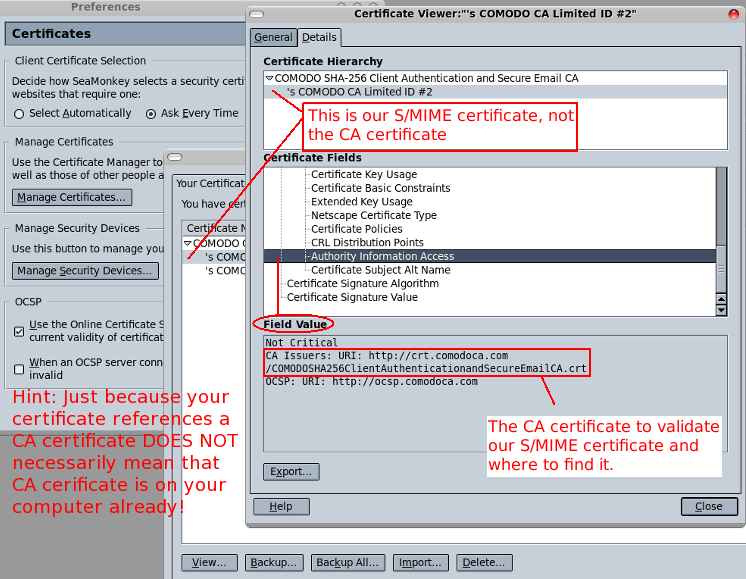Image resolution: width=746 pixels, height=579 pixels.
Task: Click the Certificate Fields scrollbar up arrow
Action: tap(721, 299)
